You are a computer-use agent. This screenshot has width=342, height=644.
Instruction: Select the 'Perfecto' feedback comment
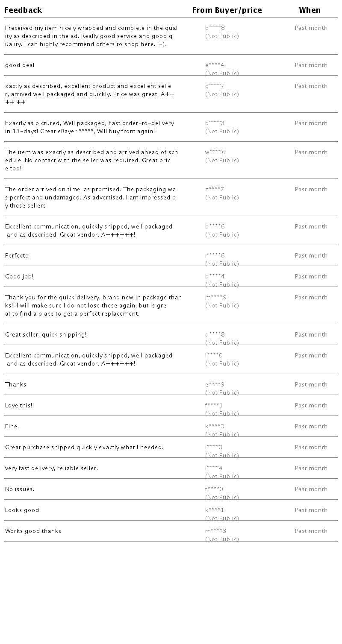tap(17, 256)
